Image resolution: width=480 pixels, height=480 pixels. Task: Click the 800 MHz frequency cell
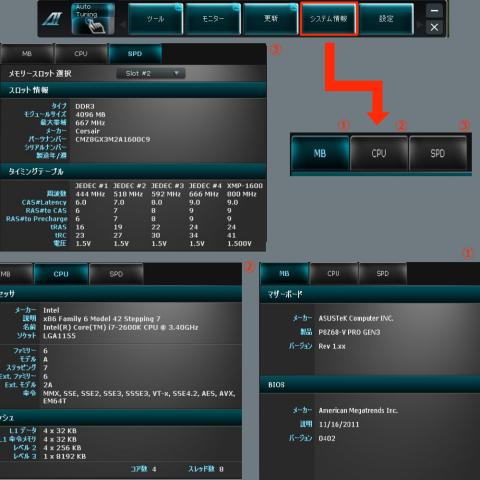[242, 194]
